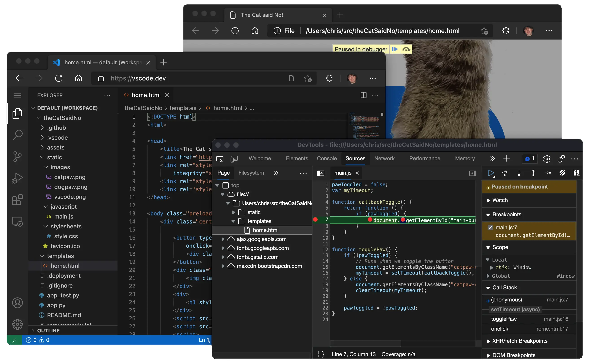Select the Sources tab in DevTools

click(x=355, y=158)
